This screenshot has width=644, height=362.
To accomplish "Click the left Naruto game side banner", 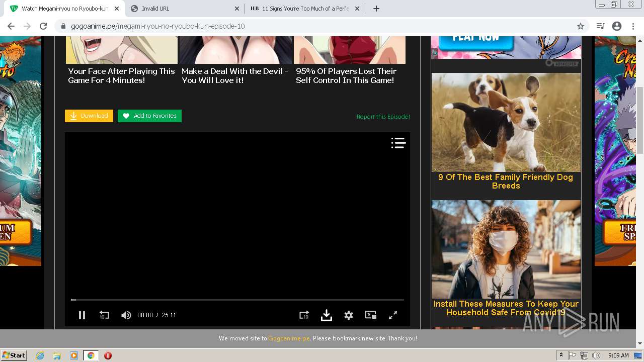I will pos(21,151).
